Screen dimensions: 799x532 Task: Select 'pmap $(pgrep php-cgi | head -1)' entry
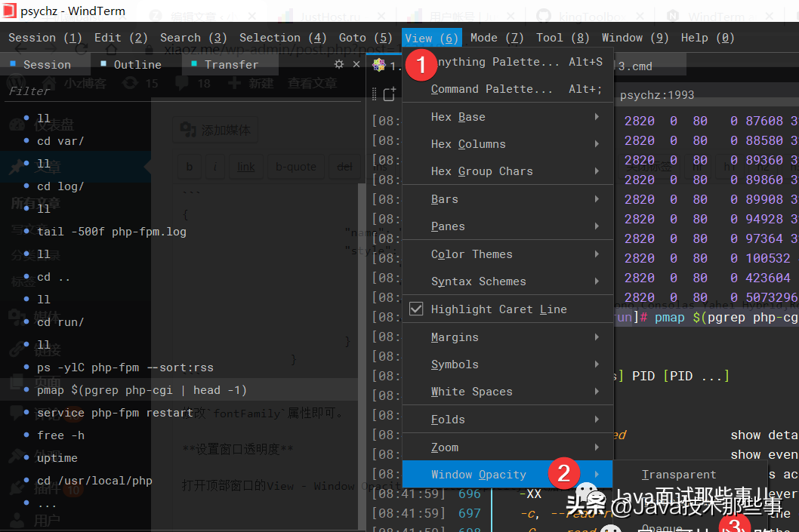[x=142, y=390]
